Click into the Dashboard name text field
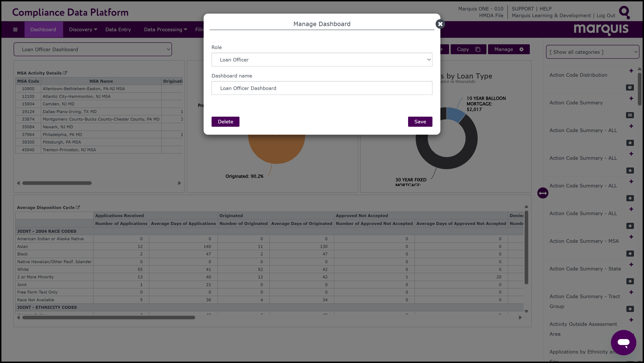 coord(322,88)
